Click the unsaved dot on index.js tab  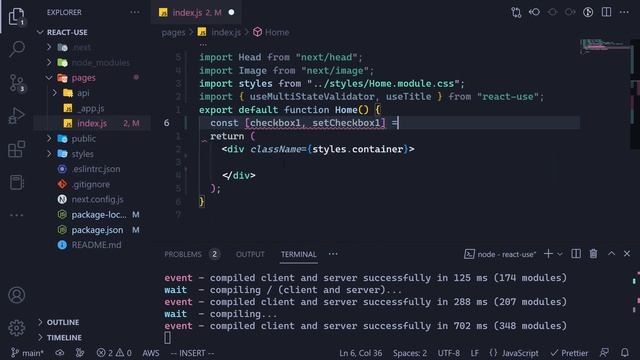(231, 13)
